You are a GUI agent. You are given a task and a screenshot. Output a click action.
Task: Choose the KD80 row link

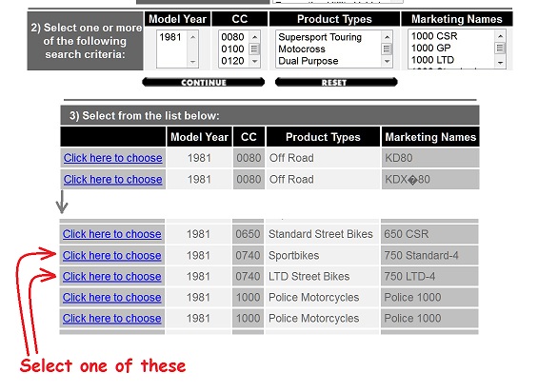click(x=112, y=158)
